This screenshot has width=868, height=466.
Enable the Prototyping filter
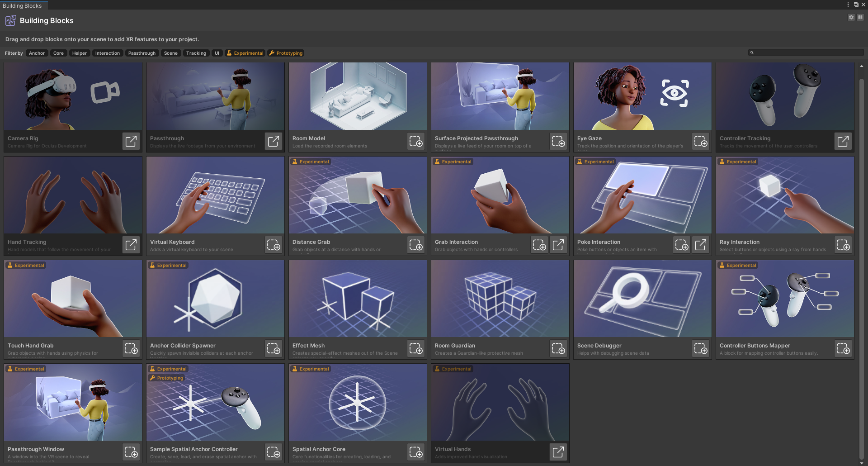(286, 53)
